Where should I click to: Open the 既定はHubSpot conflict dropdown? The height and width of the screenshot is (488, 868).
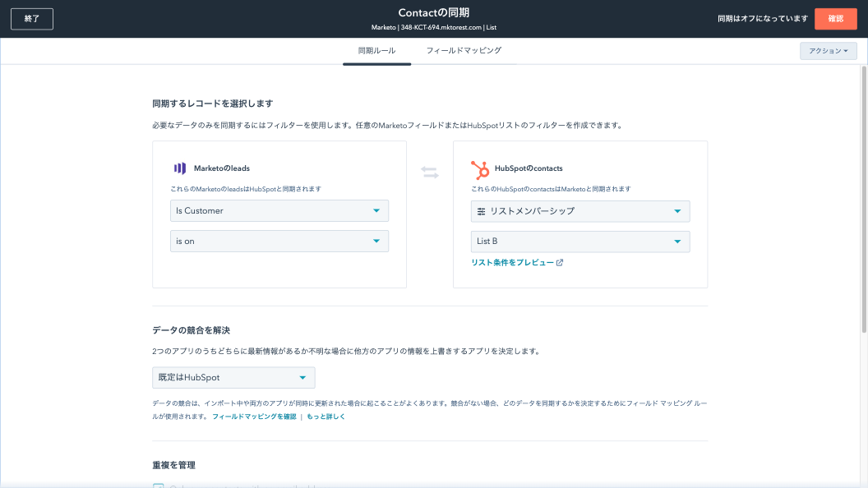click(233, 377)
